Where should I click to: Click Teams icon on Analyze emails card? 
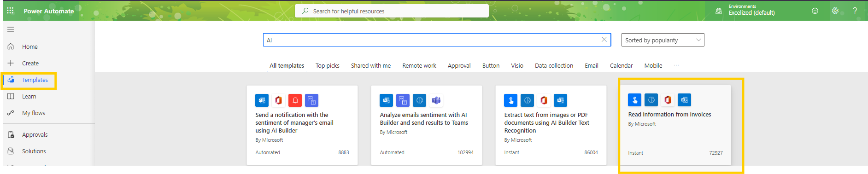[x=436, y=100]
